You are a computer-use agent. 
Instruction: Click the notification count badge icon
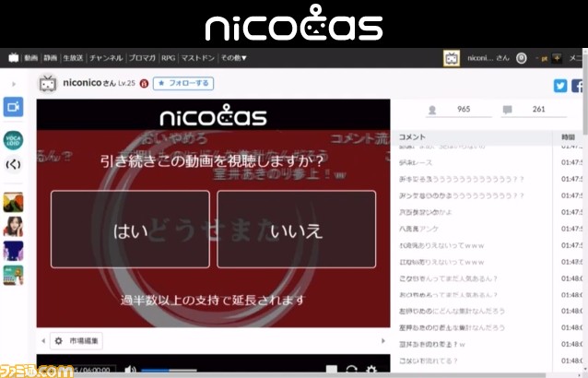click(522, 58)
